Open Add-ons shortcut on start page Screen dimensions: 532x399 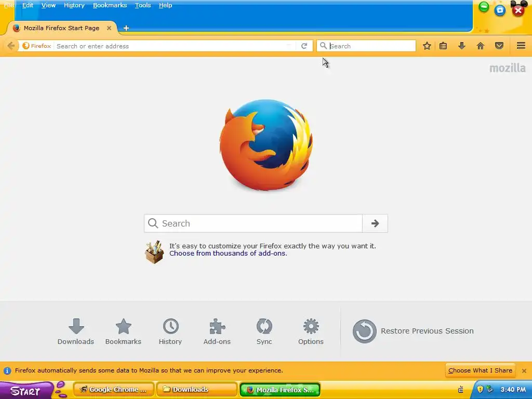217,332
